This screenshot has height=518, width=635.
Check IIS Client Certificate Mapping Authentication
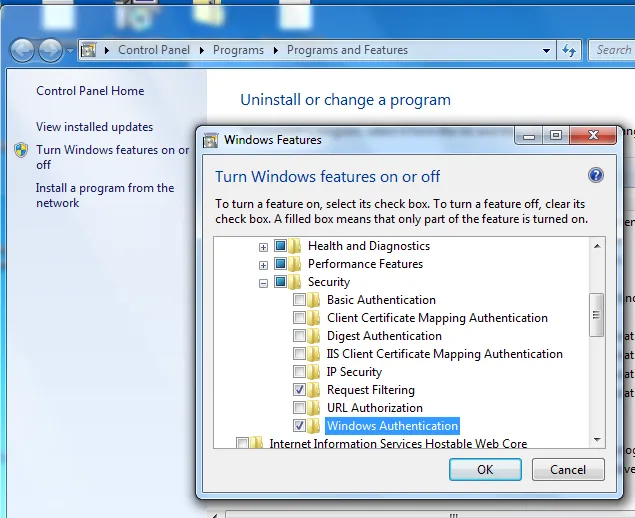(299, 354)
